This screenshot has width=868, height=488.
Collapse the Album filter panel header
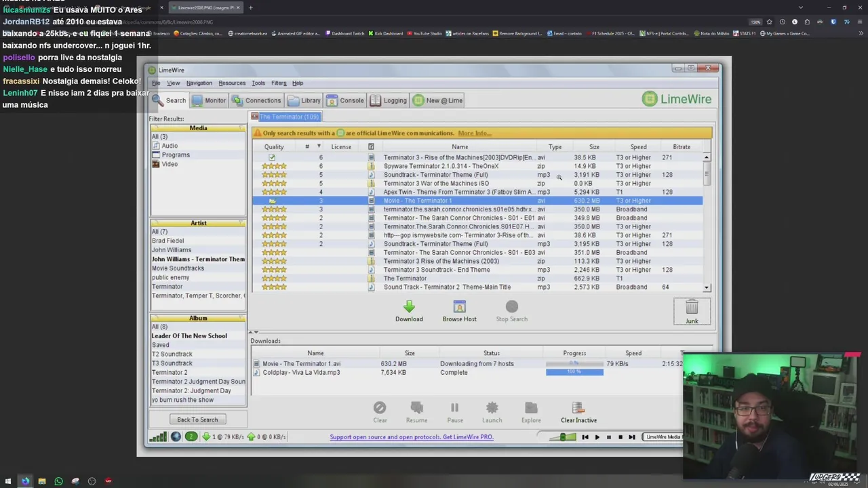pyautogui.click(x=198, y=317)
